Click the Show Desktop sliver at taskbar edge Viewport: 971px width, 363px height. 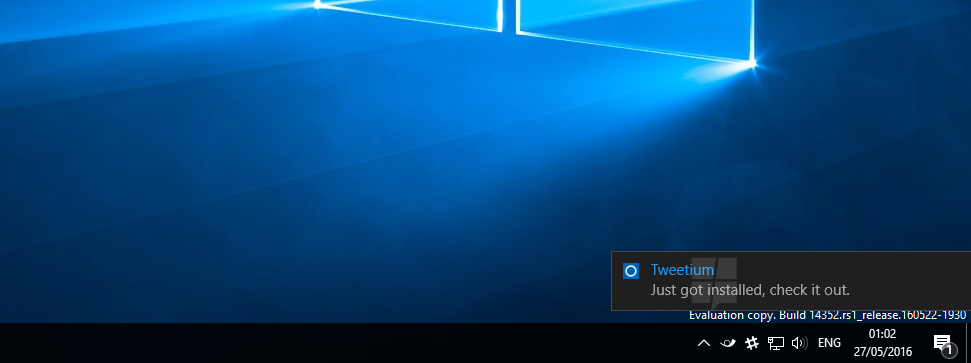tap(968, 343)
